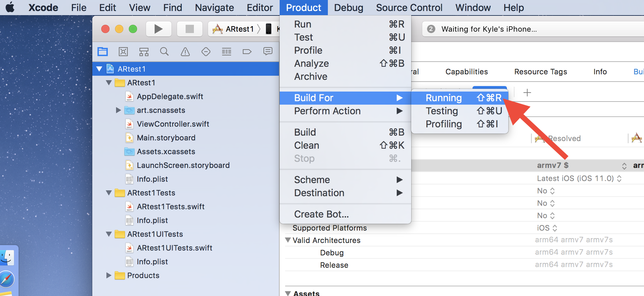Collapse the ARtest1 project root triangle
Screen dimensions: 644x296
(99, 69)
